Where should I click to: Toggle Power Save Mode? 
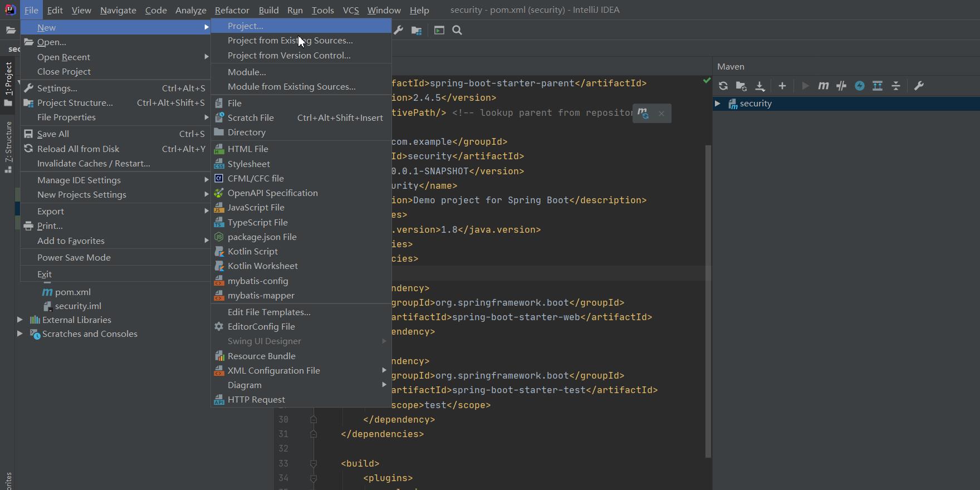click(x=116, y=257)
